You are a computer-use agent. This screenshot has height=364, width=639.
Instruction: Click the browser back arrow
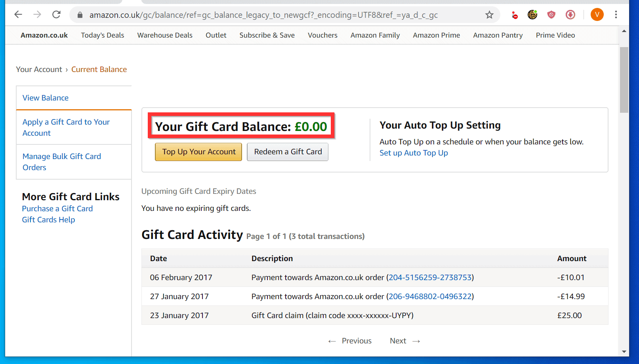(18, 15)
